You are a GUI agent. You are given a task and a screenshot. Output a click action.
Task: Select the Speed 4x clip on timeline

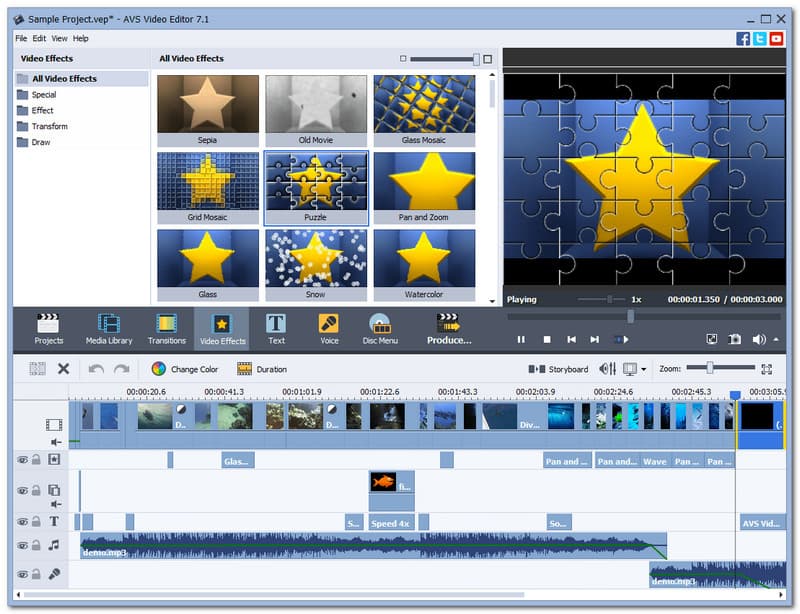pos(391,523)
